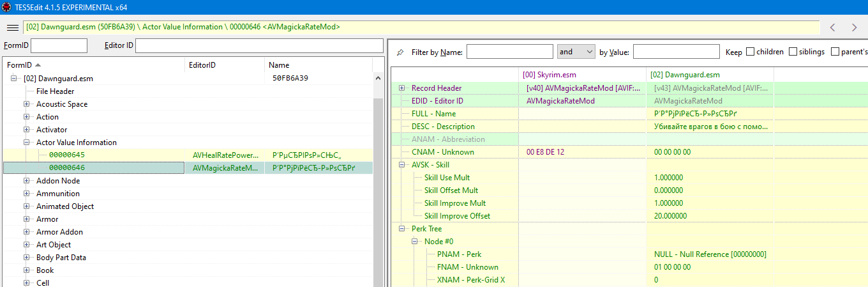Collapse the [02] Dawnguard.esm tree node
This screenshot has width=868, height=287.
point(14,79)
